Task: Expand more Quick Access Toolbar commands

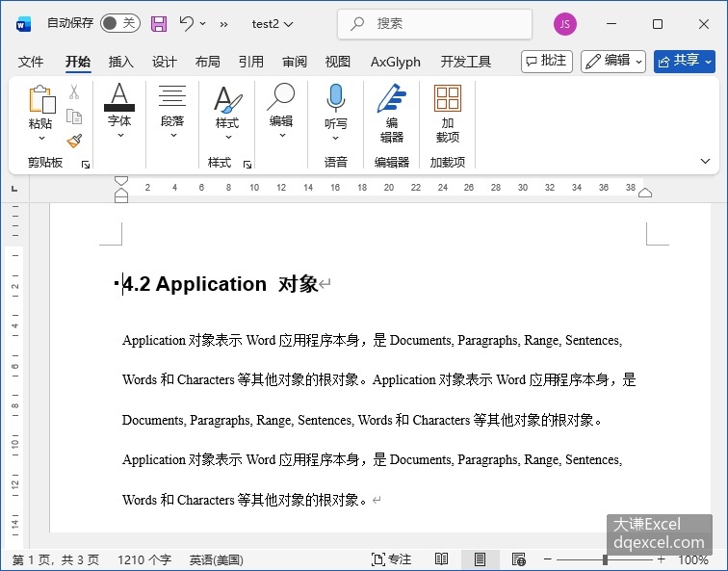Action: pyautogui.click(x=223, y=24)
